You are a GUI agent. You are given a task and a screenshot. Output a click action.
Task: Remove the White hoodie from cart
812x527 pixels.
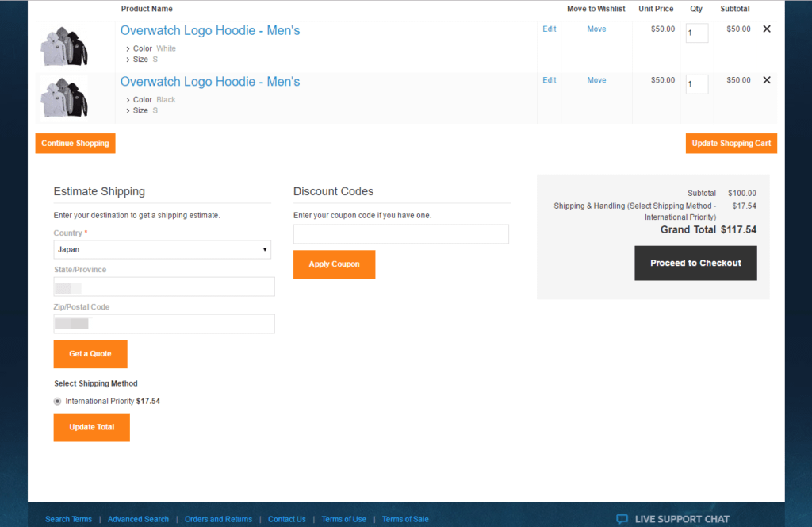coord(767,29)
